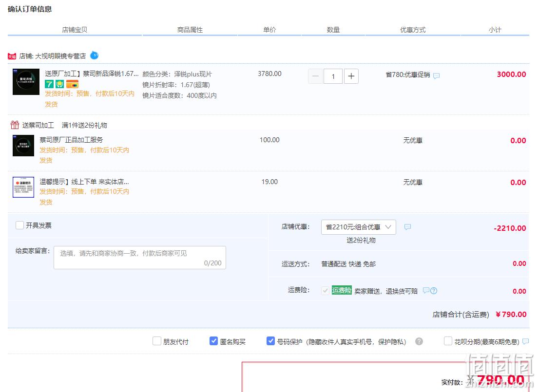Click 商品属性 column header

[190, 30]
